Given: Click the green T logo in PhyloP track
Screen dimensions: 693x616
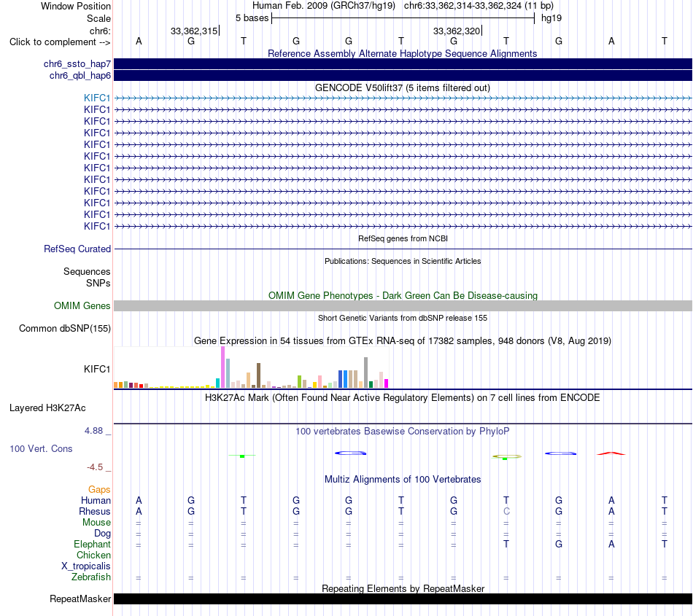Looking at the screenshot, I should 242,456.
